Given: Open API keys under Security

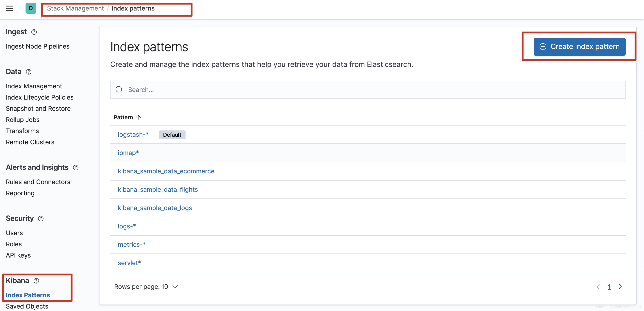Looking at the screenshot, I should 18,255.
